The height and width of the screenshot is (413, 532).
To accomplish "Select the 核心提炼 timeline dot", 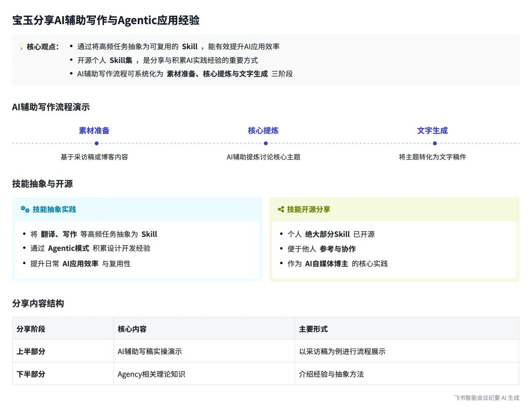I will point(266,143).
